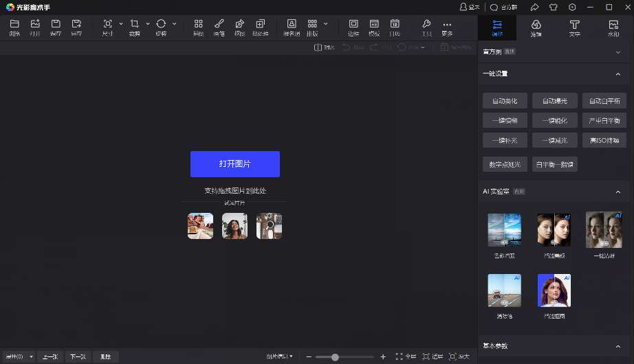Open the road trip sample photo thumbnail
The image size is (634, 364).
point(200,226)
